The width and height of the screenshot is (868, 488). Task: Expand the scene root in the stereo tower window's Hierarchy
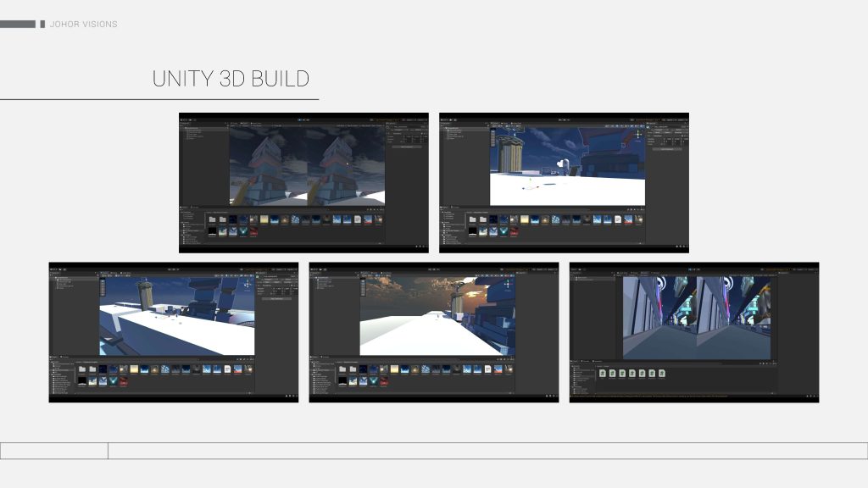pos(185,127)
